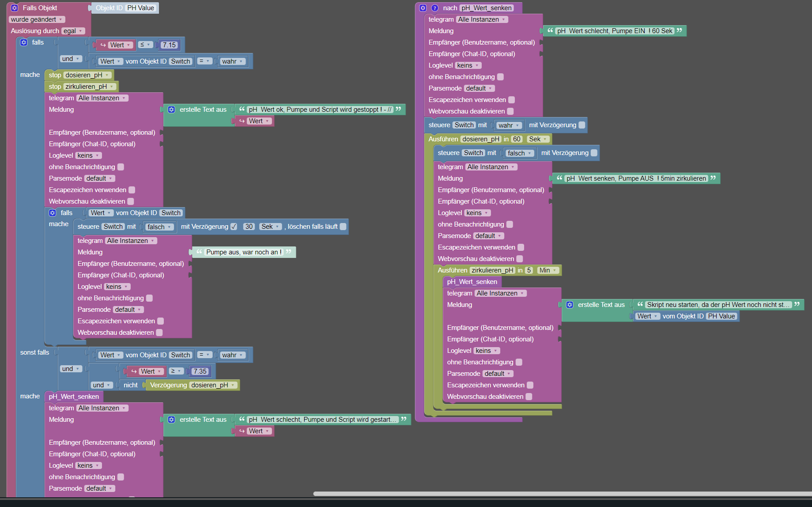Screen dimensions: 812x507
Task: Click 'pH Wert senken, Pumpe AUS' text
Action: tap(636, 178)
